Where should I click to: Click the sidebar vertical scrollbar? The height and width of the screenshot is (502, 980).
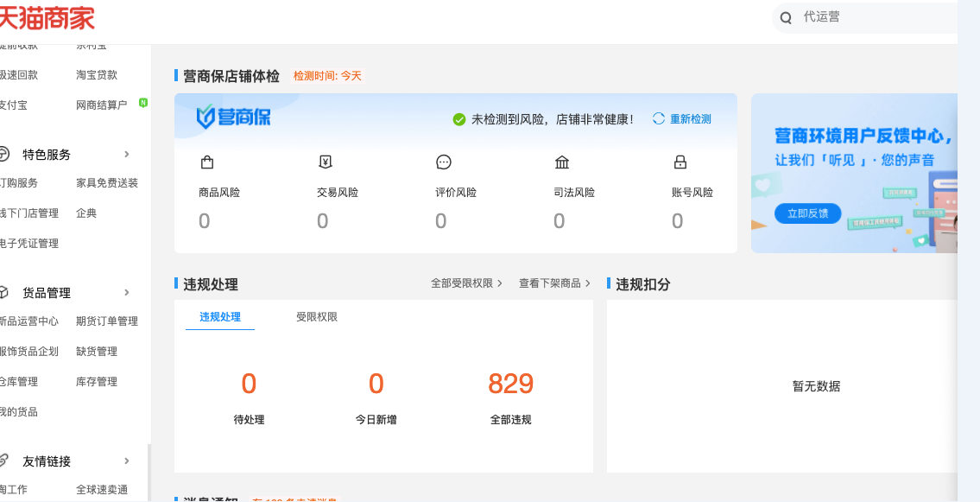pos(149,472)
